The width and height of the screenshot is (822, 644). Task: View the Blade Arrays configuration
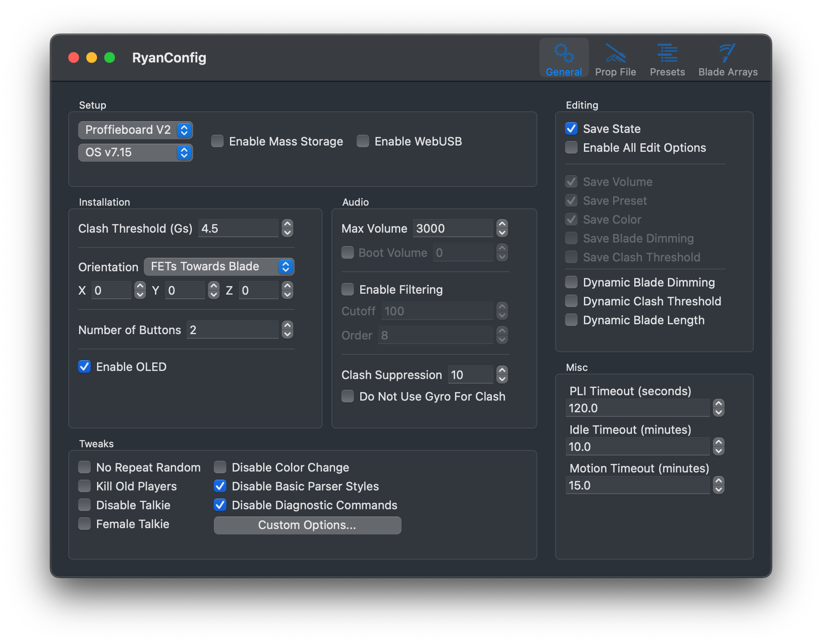727,58
